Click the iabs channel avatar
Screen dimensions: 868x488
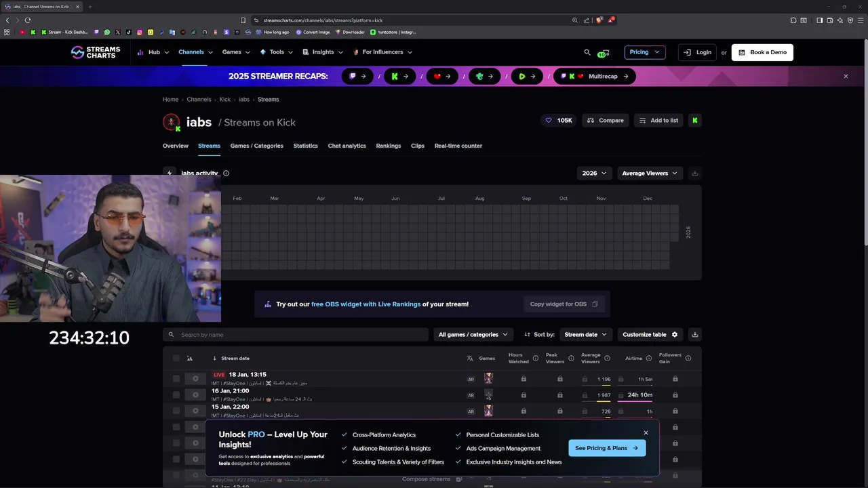click(171, 122)
